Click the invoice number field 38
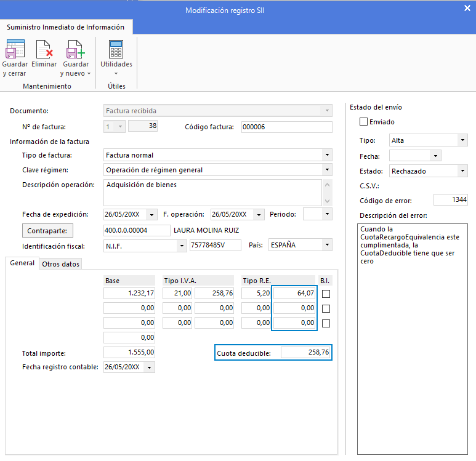 (143, 126)
